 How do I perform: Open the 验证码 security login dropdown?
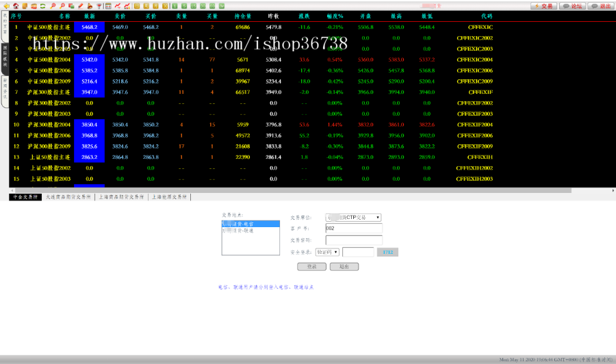point(327,252)
